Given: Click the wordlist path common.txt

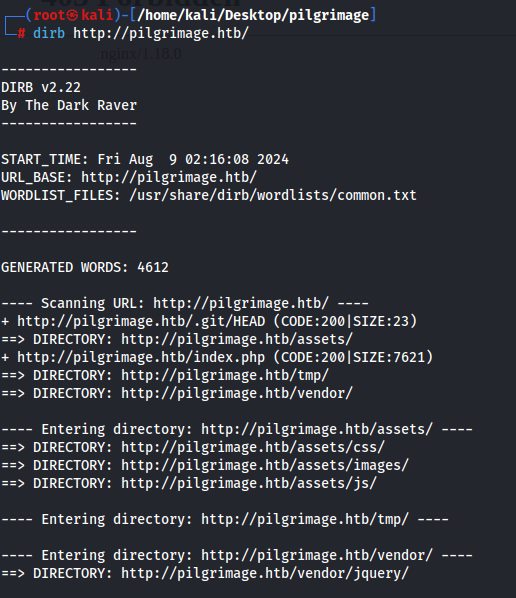Looking at the screenshot, I should point(273,195).
